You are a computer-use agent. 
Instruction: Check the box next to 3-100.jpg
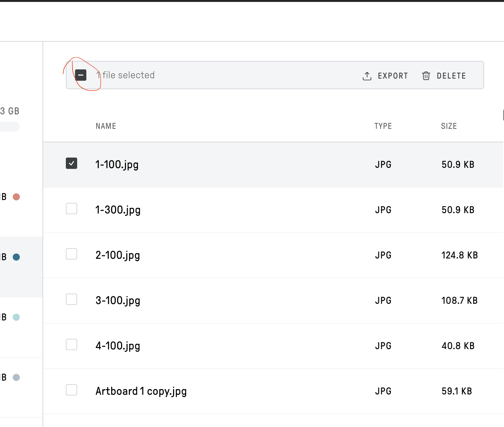(x=71, y=299)
